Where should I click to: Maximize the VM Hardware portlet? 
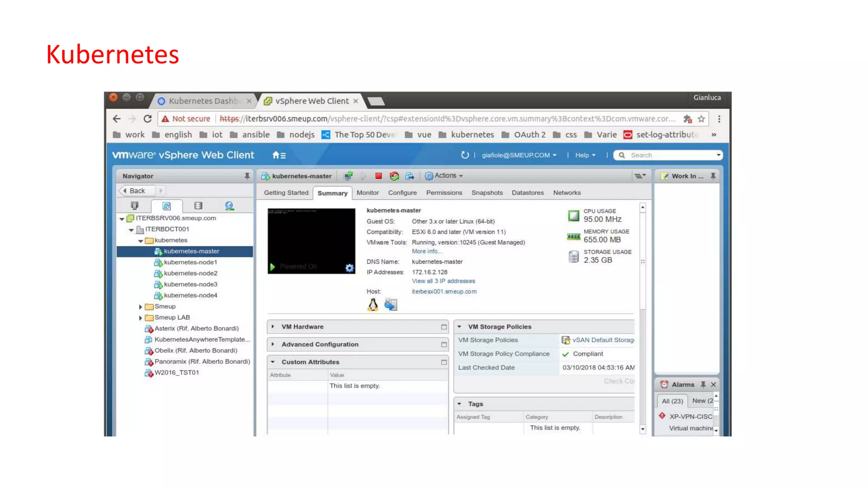pos(444,327)
